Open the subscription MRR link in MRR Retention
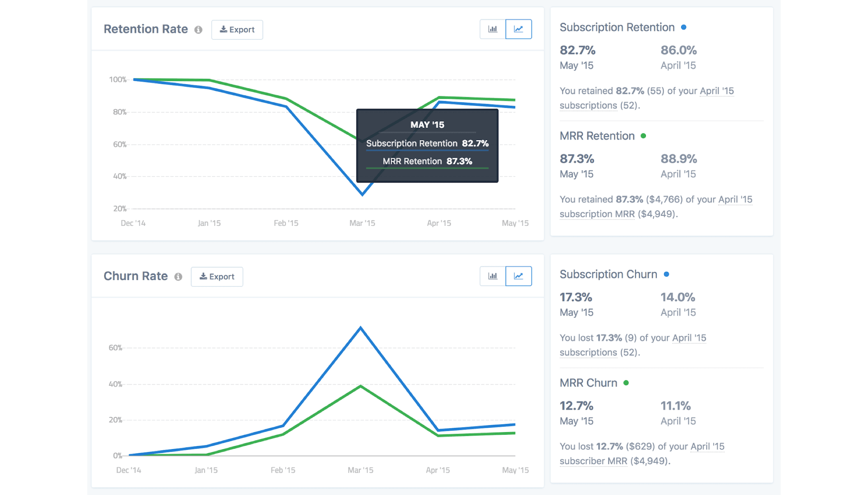This screenshot has width=868, height=495. point(597,214)
